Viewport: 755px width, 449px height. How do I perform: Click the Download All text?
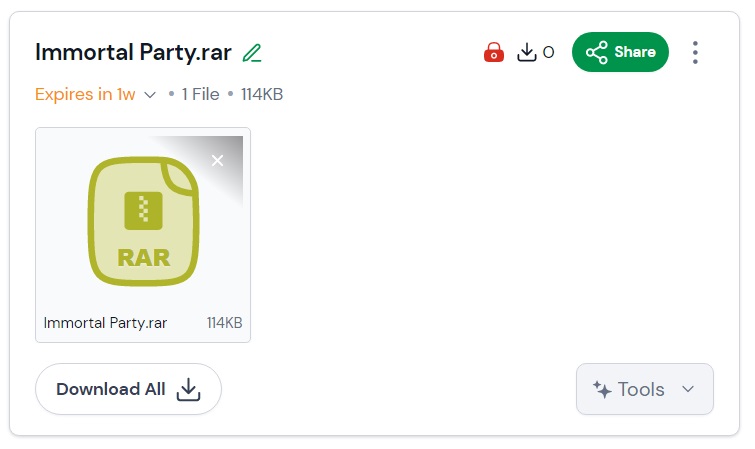(111, 389)
